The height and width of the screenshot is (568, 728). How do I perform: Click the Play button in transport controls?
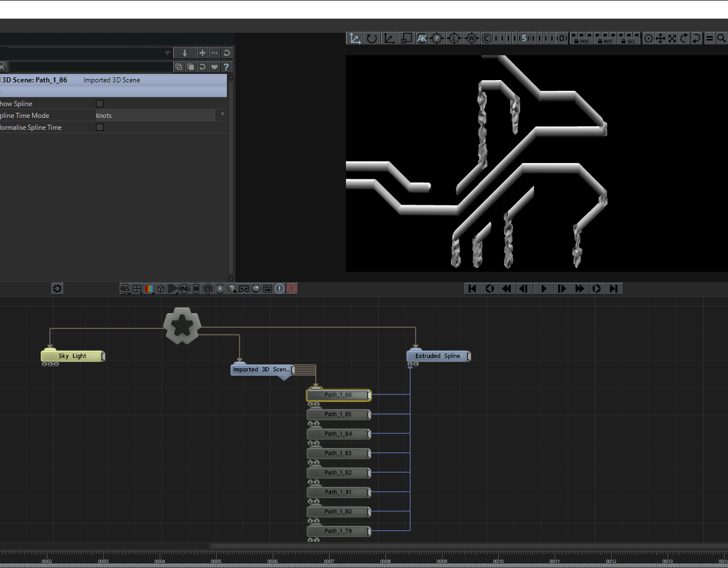coord(543,289)
